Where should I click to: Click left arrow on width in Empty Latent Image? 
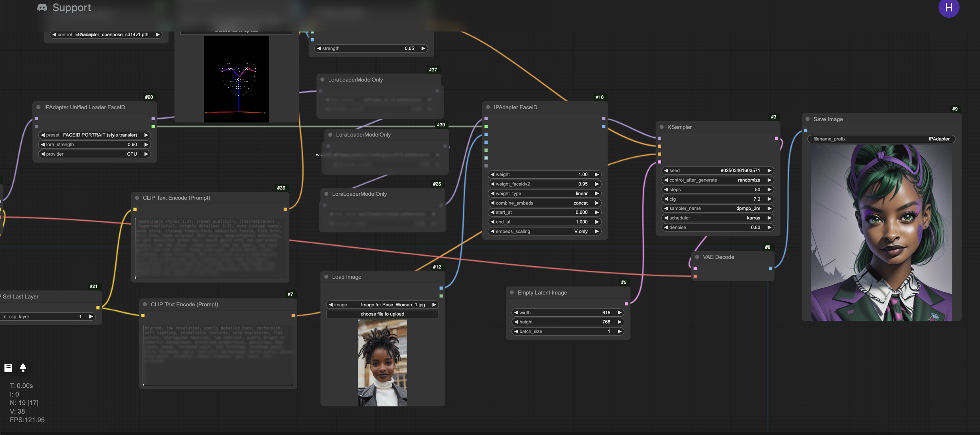pyautogui.click(x=516, y=313)
